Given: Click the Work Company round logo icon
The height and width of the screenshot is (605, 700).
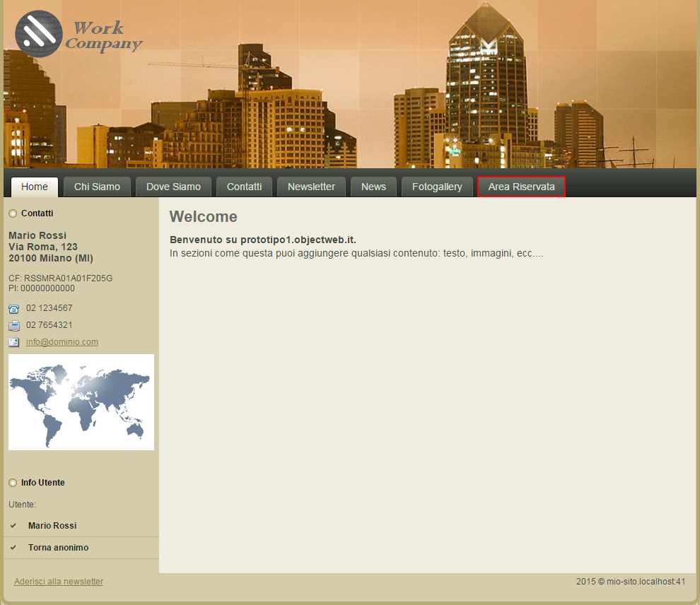Looking at the screenshot, I should click(x=39, y=33).
